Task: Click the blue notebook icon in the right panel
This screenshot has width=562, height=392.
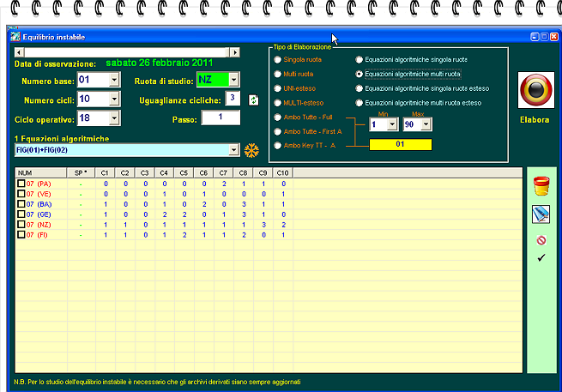Action: tap(541, 214)
